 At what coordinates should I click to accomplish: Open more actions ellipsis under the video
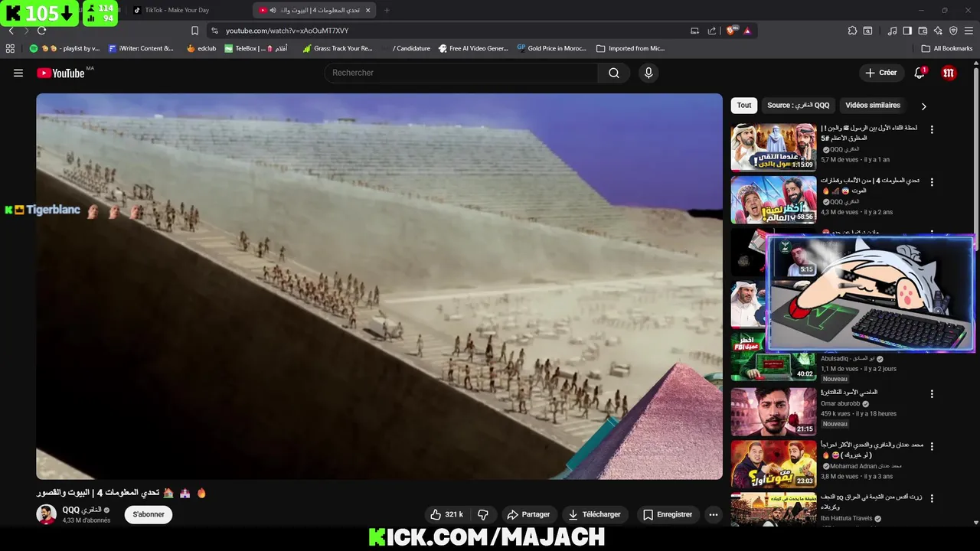[714, 514]
